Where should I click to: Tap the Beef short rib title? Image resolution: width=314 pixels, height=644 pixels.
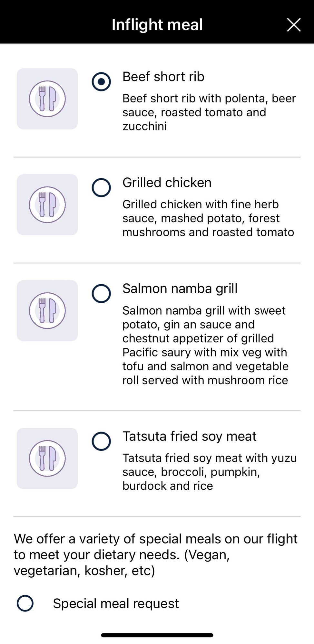pos(163,77)
